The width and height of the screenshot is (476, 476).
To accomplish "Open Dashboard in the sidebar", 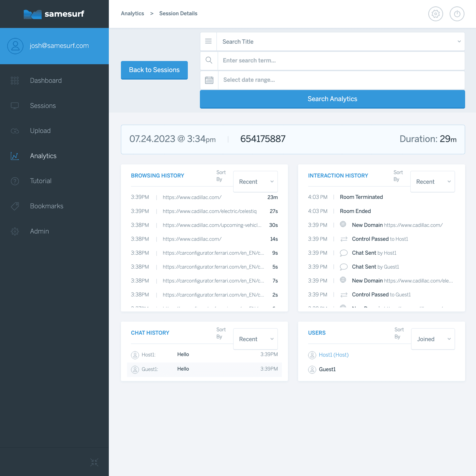I will [46, 81].
